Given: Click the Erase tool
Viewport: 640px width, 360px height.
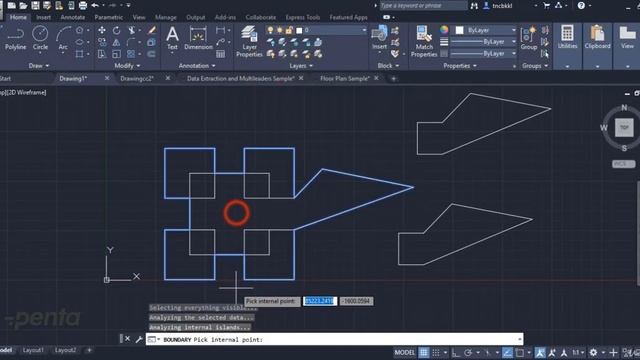Looking at the screenshot, I should point(152,30).
